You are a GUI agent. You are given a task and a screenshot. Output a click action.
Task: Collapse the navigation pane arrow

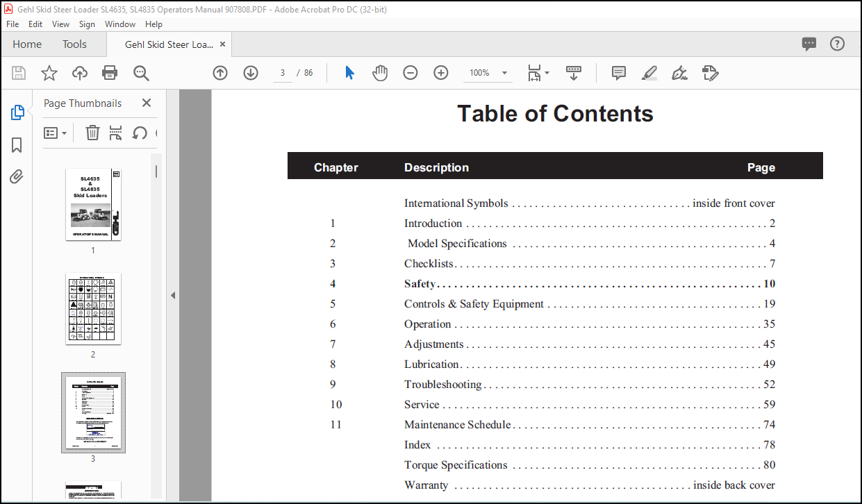(173, 295)
